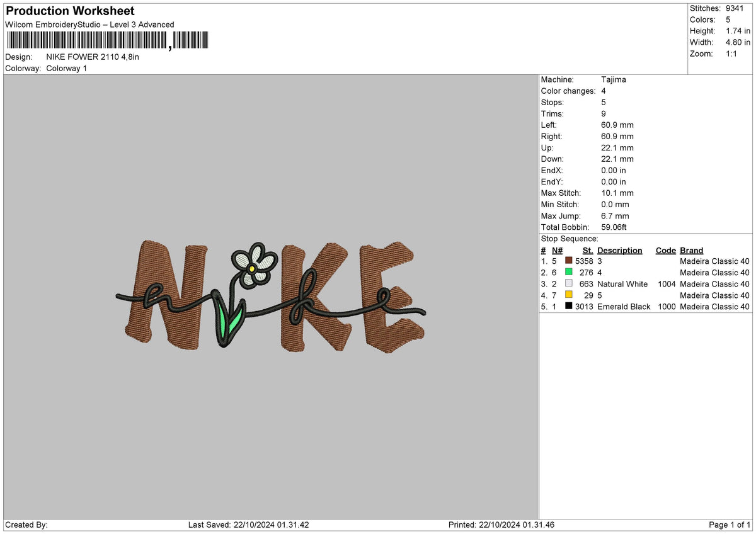The image size is (756, 534).
Task: Click the EndX value 0.00 in
Action: (x=614, y=170)
